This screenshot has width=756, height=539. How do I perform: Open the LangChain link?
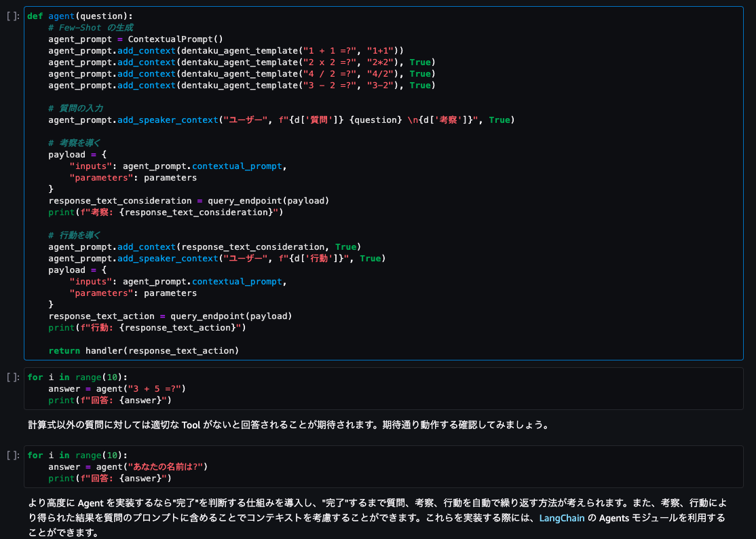562,518
